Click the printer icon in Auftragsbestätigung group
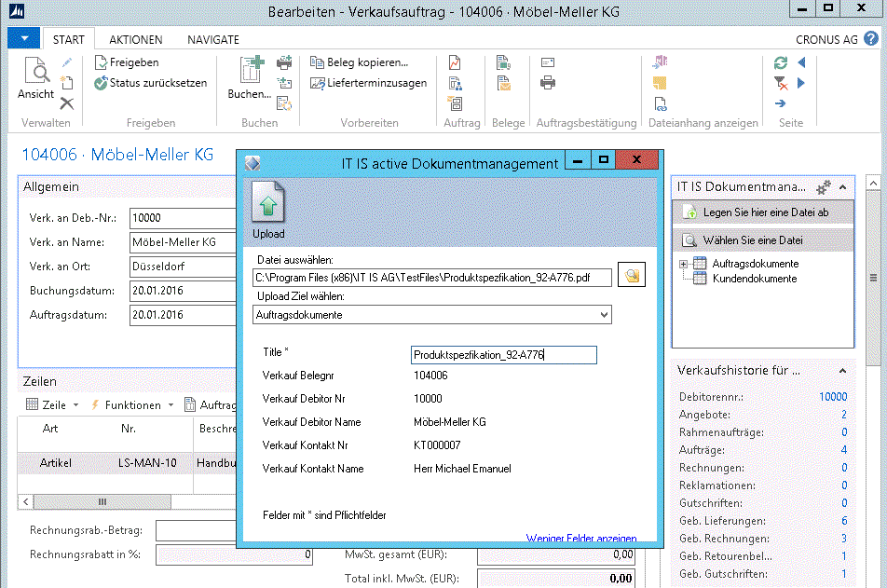This screenshot has width=887, height=588. point(548,83)
